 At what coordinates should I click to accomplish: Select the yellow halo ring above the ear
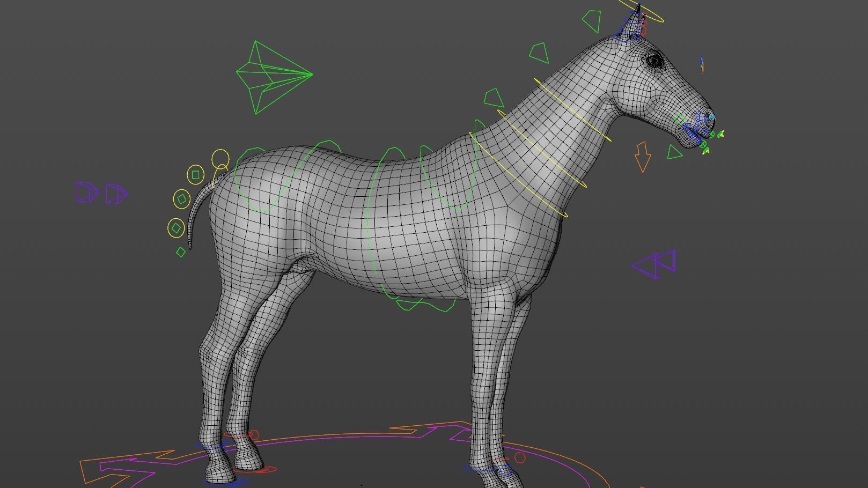[x=641, y=11]
